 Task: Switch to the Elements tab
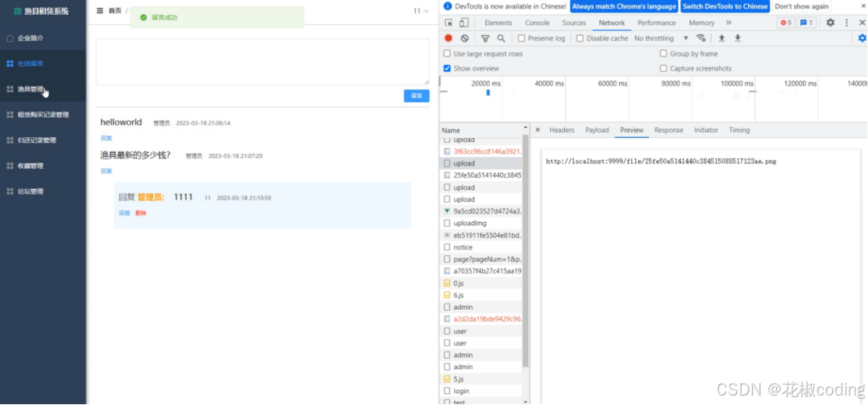[498, 23]
